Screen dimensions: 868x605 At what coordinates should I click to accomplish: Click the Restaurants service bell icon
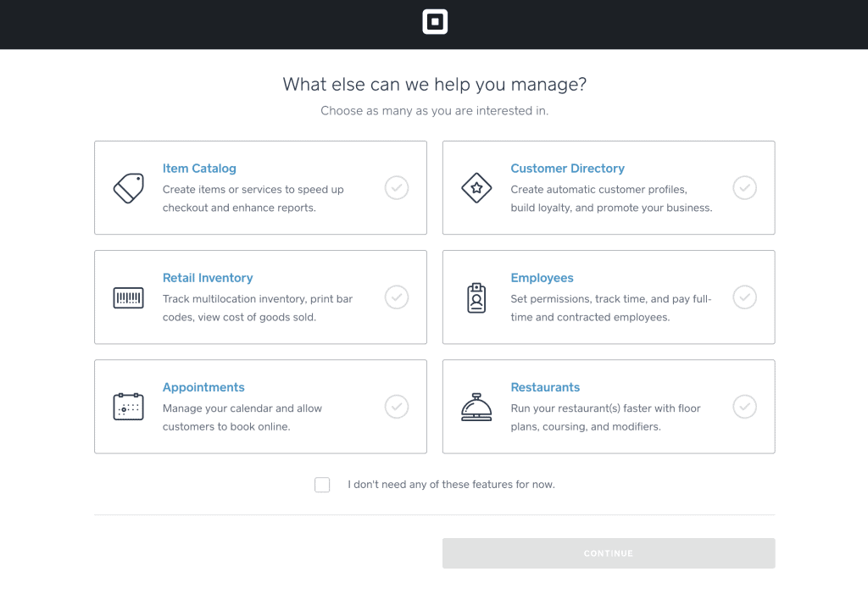(476, 407)
